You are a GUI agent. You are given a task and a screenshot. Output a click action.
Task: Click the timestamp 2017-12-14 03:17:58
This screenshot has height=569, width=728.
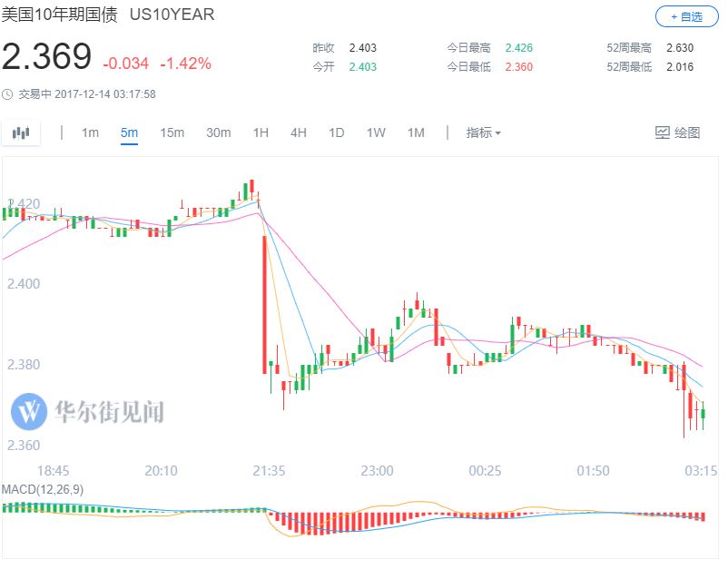(105, 94)
